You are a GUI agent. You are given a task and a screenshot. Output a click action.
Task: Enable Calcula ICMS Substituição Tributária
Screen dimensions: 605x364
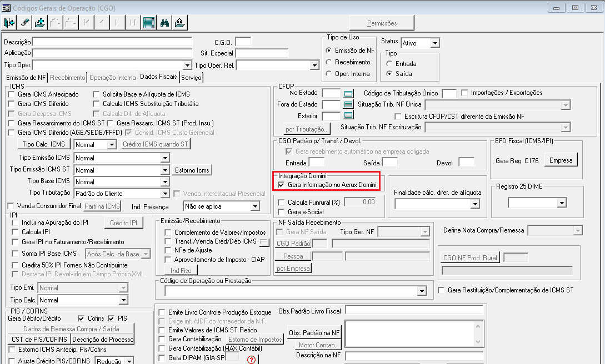point(96,104)
